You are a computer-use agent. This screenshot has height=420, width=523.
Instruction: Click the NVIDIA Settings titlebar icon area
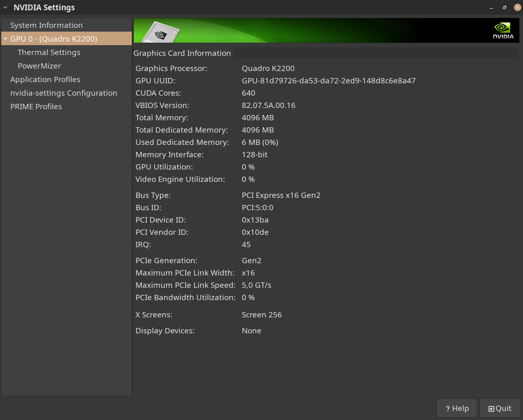click(5, 7)
